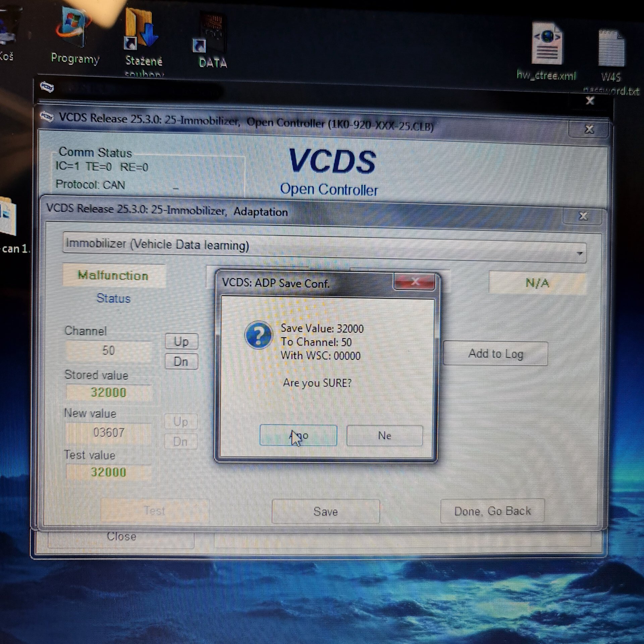Viewport: 644px width, 644px height.
Task: Click the Save button in Adaptation window
Action: coord(325,512)
